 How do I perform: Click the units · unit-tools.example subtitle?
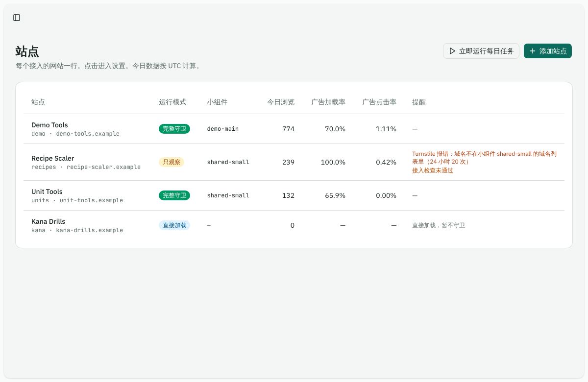click(77, 200)
